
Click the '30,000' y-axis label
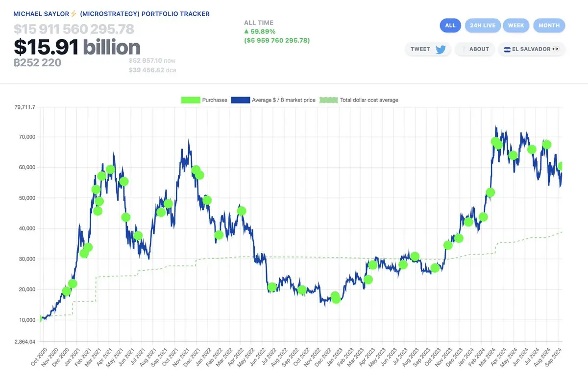[26, 259]
